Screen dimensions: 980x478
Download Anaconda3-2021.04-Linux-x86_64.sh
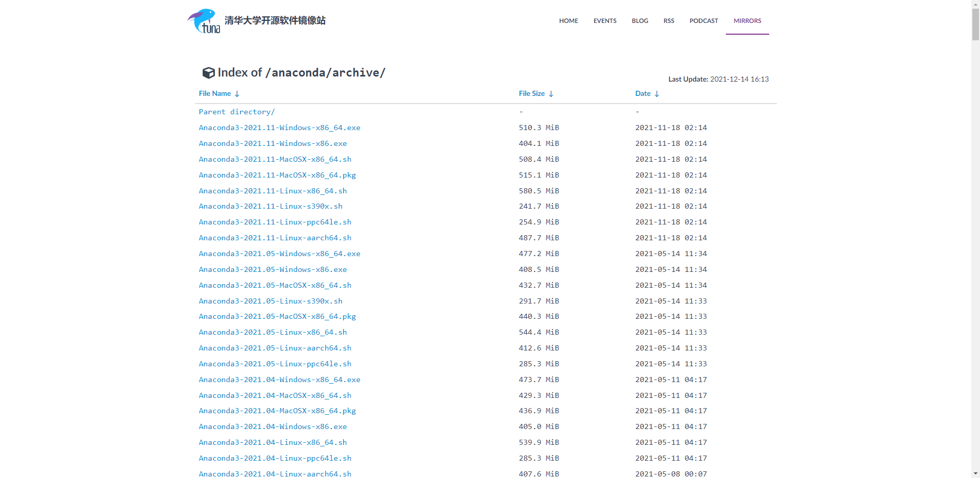coord(273,442)
